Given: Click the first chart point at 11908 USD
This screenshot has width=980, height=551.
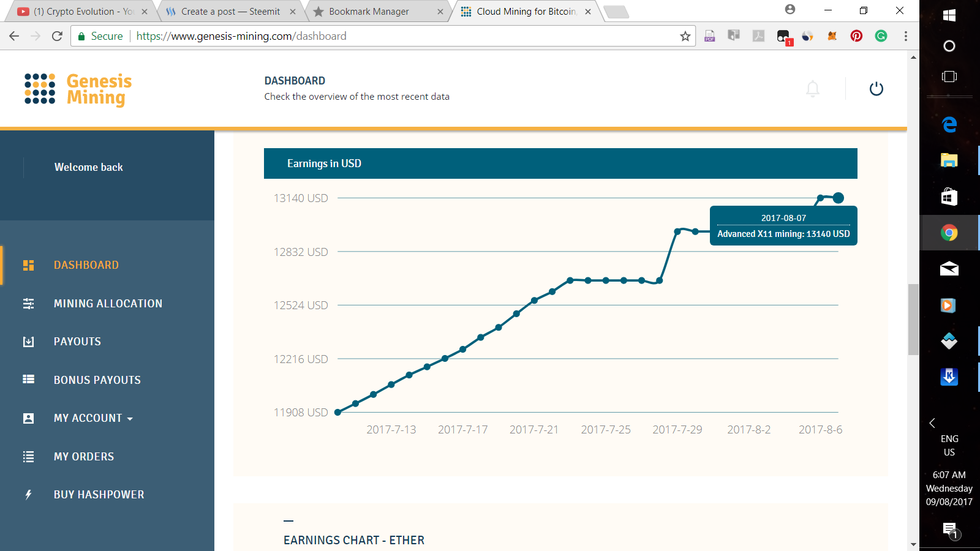Looking at the screenshot, I should point(337,413).
